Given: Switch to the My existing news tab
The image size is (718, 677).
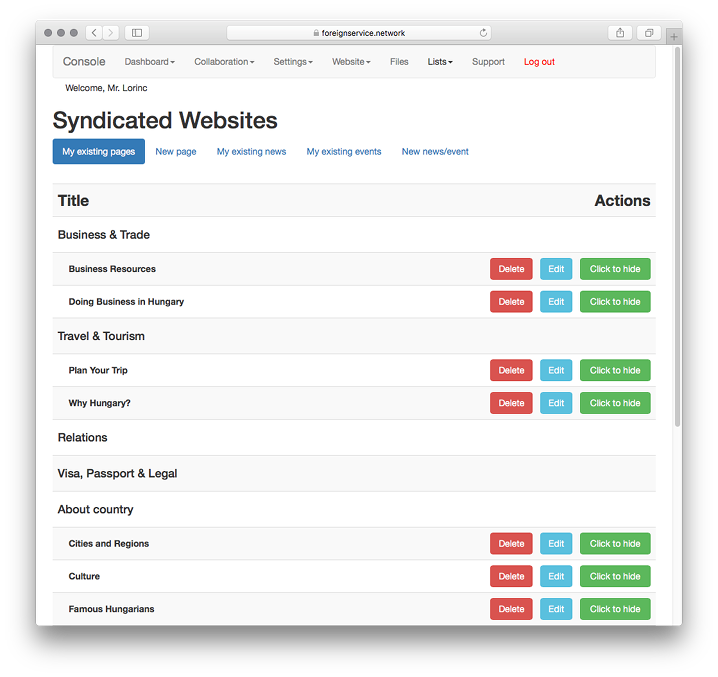Looking at the screenshot, I should point(251,152).
